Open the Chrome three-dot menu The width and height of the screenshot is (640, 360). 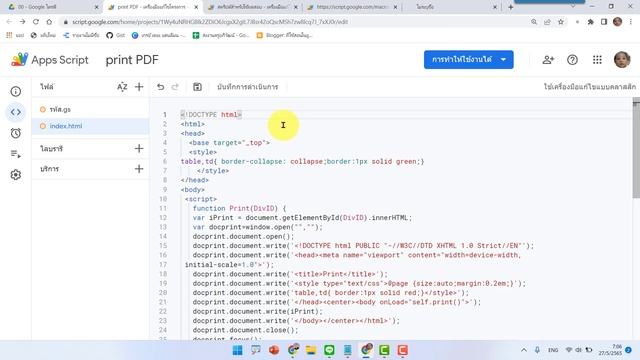coord(631,22)
